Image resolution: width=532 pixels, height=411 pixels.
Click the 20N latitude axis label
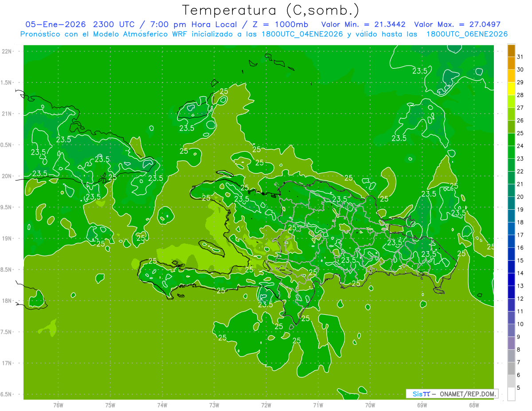tap(7, 176)
